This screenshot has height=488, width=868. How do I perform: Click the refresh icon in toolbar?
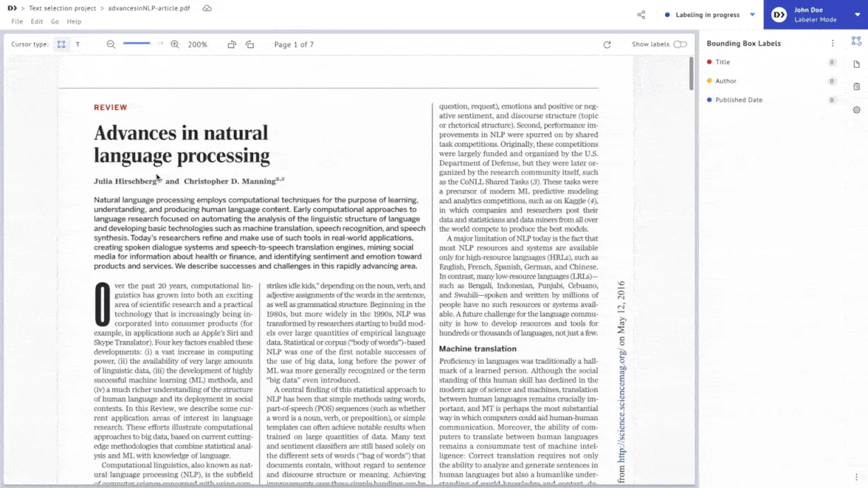pyautogui.click(x=606, y=44)
